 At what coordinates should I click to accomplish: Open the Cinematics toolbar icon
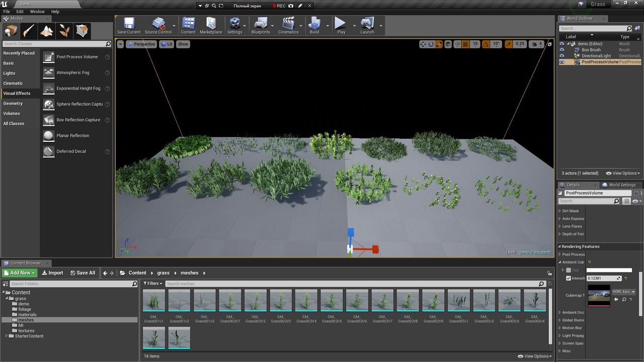(288, 25)
